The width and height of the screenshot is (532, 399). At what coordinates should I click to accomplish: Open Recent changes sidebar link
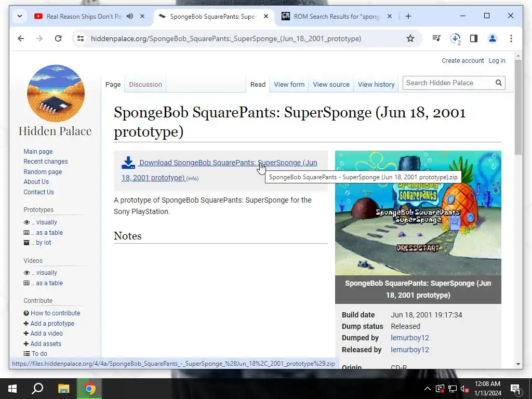46,162
